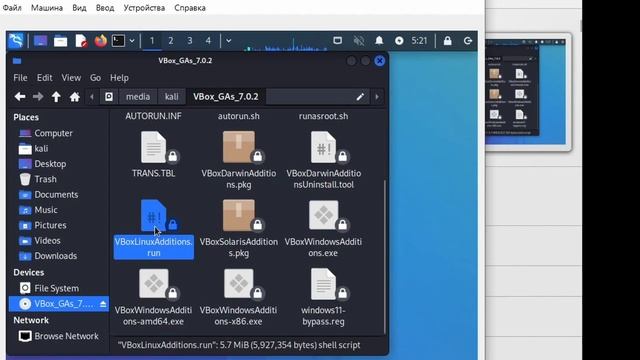Viewport: 640px width, 360px height.
Task: Click the path bar right arrow
Action: [x=377, y=97]
